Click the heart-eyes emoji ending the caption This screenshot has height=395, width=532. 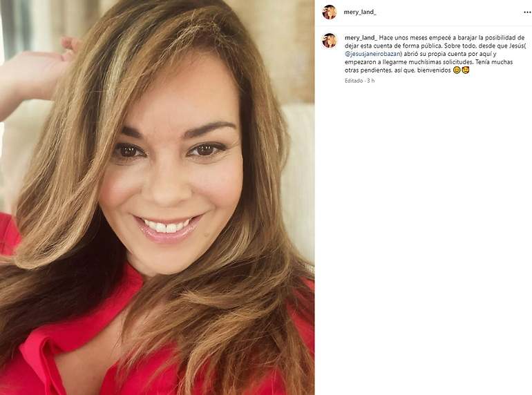(x=466, y=70)
